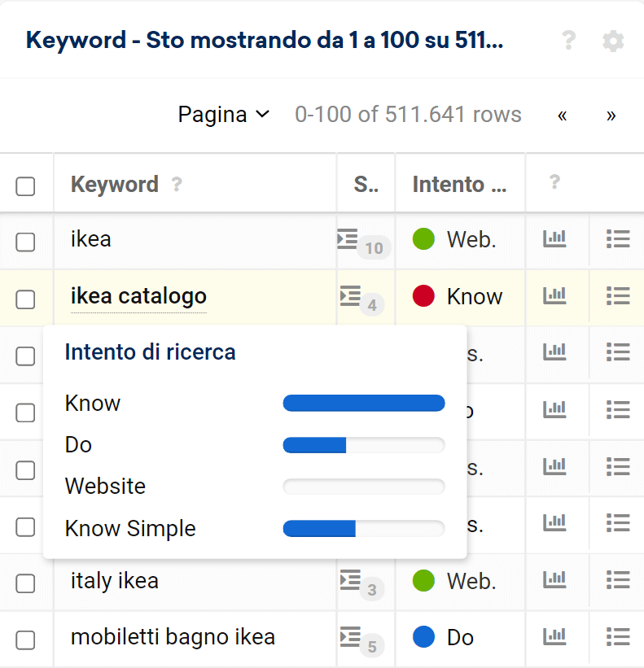This screenshot has width=644, height=668.
Task: Check the box for keyword ikea
Action: (25, 242)
